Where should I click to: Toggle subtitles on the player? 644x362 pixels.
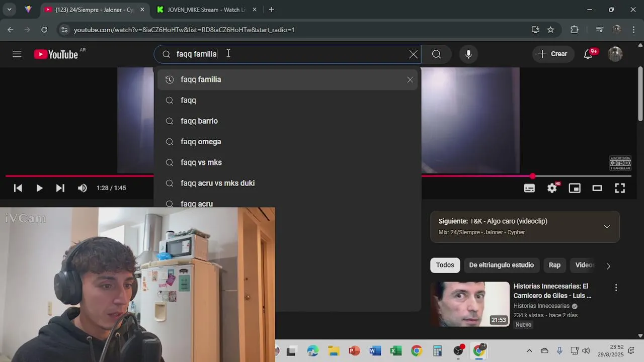pos(529,188)
